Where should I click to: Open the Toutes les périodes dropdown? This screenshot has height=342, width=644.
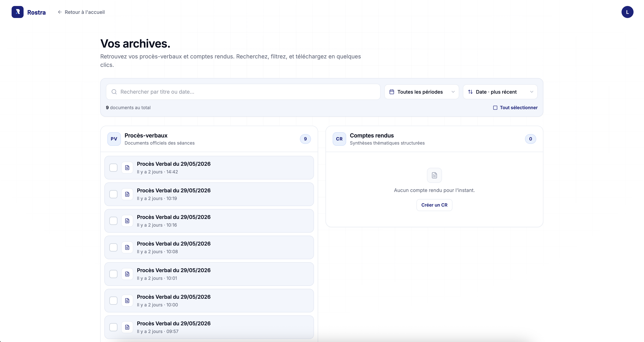[x=422, y=92]
